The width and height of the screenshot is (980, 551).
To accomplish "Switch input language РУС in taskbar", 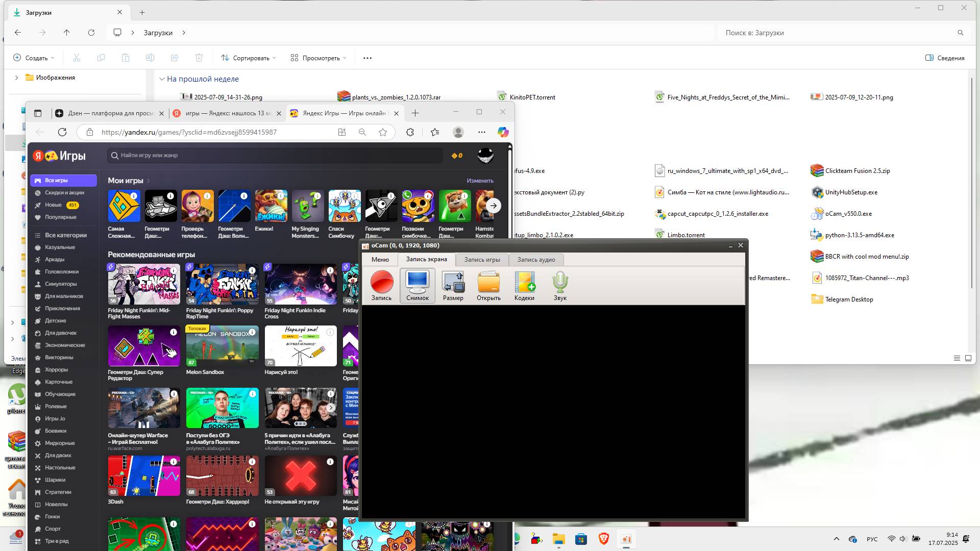I will coord(872,539).
